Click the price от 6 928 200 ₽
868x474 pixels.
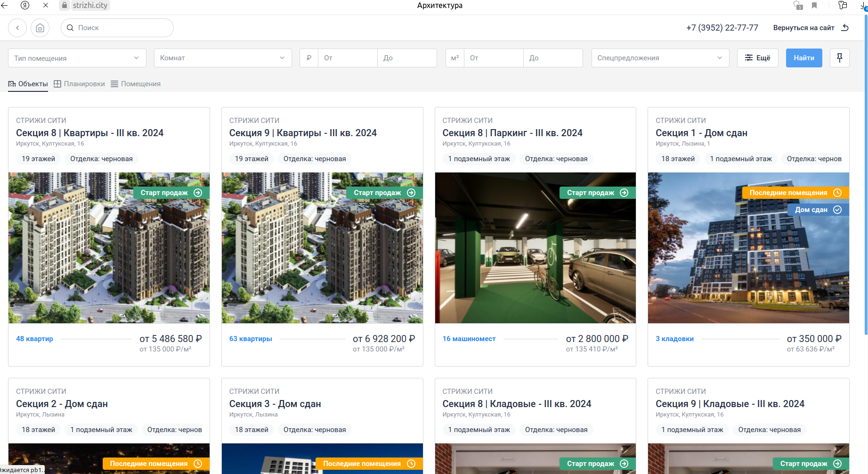(x=384, y=339)
